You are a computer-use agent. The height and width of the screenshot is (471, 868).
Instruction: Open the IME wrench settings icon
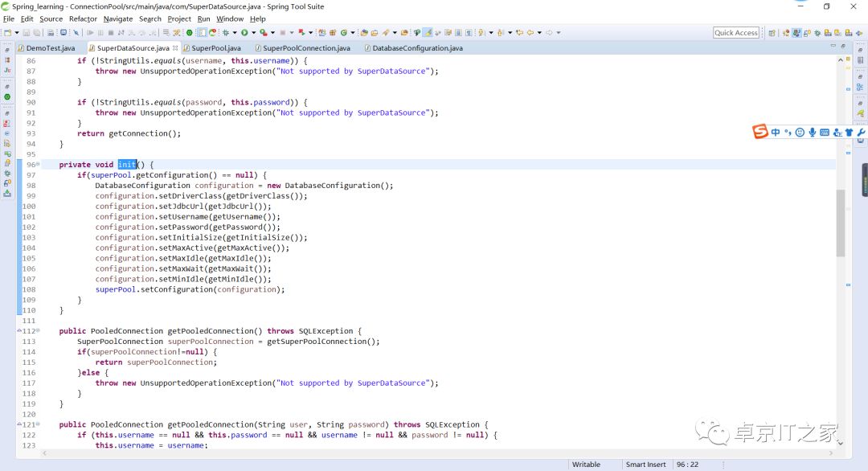[861, 133]
